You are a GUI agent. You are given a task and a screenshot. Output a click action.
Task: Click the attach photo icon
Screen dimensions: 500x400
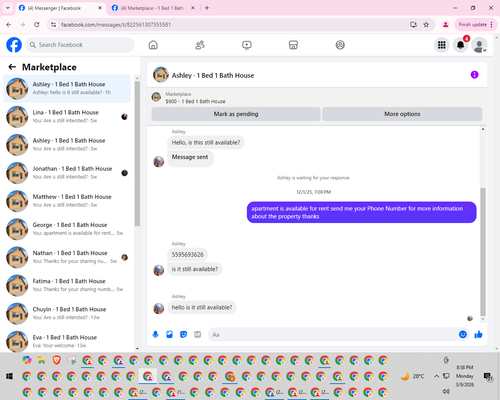pos(169,334)
